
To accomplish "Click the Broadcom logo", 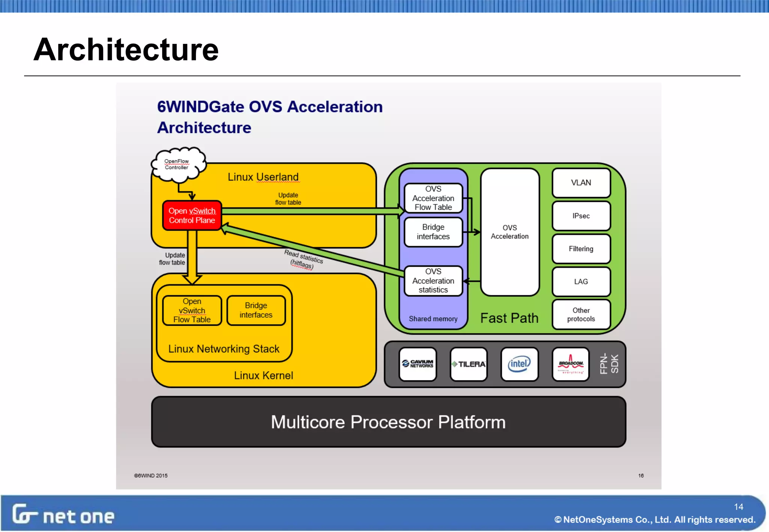I will point(570,364).
